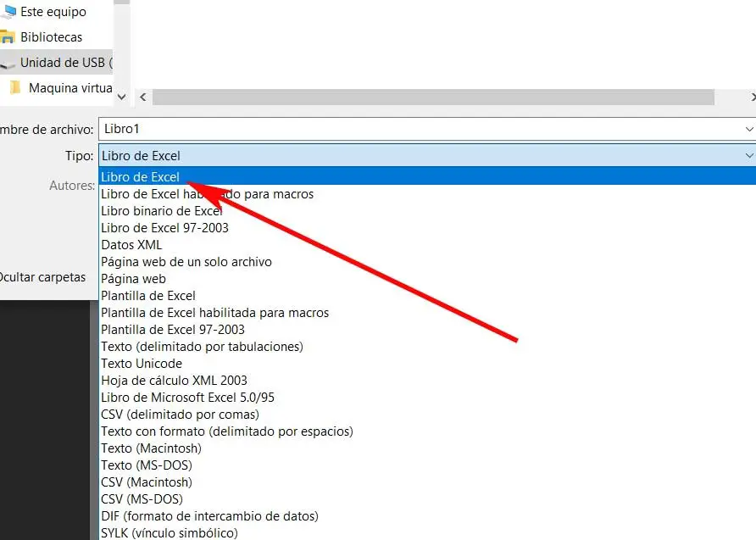
Task: Choose 'Texto (delimitado por tabulaciones)'
Action: coord(202,346)
